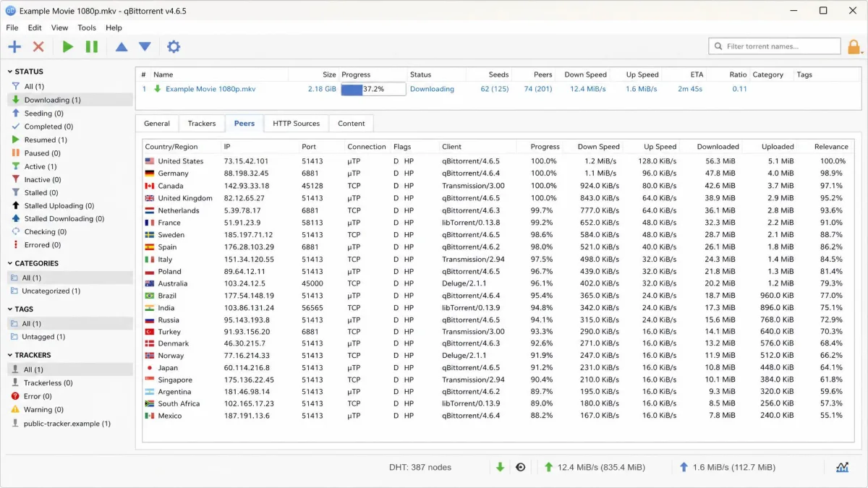868x488 pixels.
Task: Select the Downloading (1) status filter
Action: 70,100
